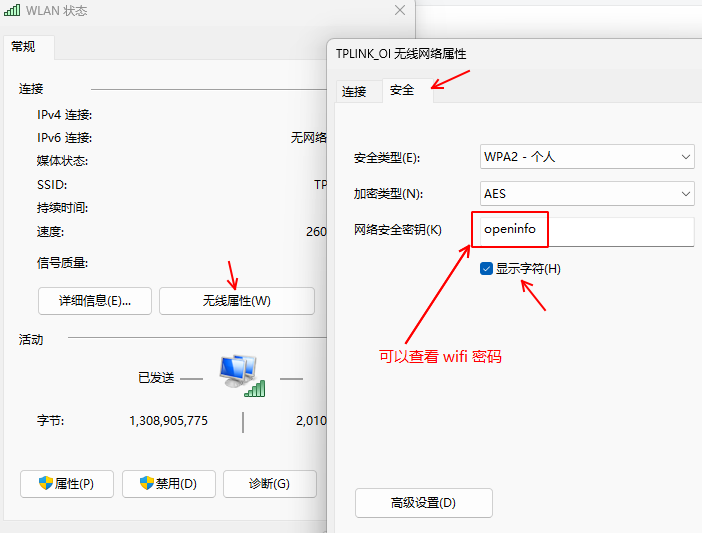
Task: Switch to the 连接 tab
Action: point(355,91)
